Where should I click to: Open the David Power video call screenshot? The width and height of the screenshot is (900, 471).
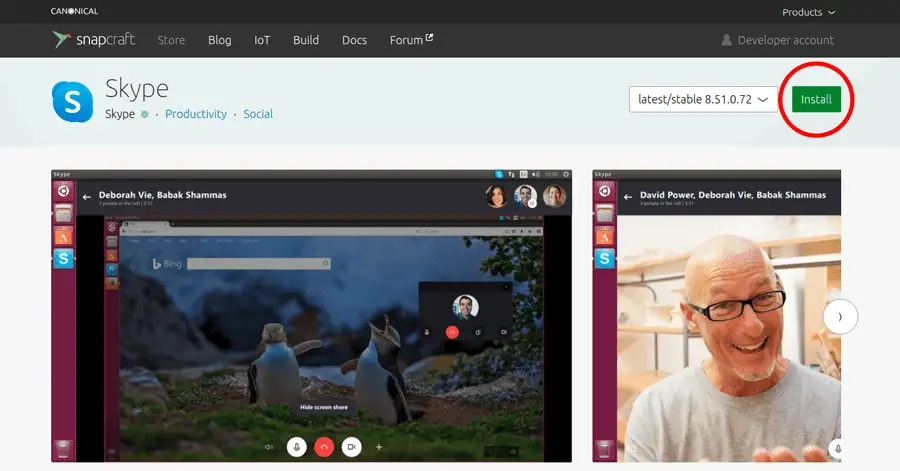[716, 316]
